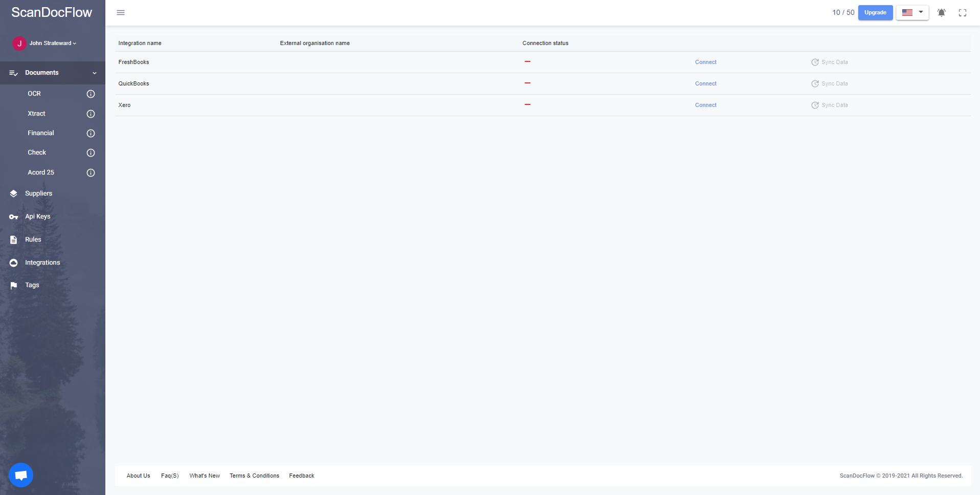This screenshot has height=495, width=980.
Task: Open the Faq(S) footer link
Action: (170, 476)
